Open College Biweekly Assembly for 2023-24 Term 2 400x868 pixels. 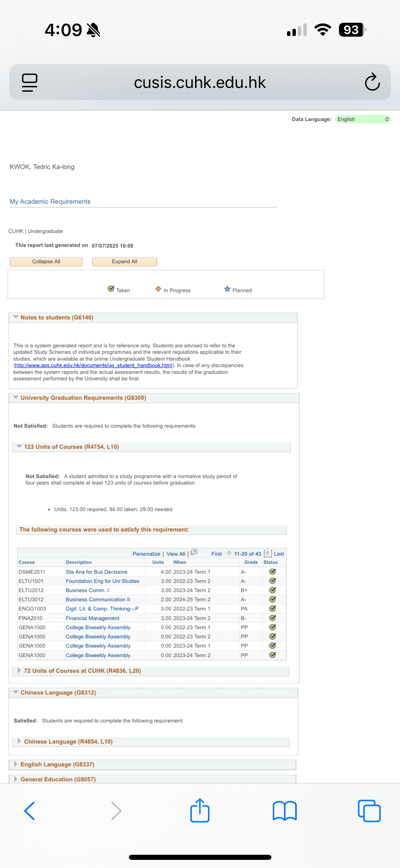point(98,655)
